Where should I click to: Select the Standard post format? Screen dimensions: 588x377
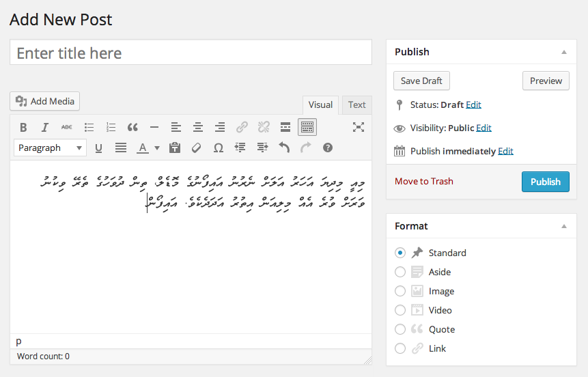tap(400, 253)
